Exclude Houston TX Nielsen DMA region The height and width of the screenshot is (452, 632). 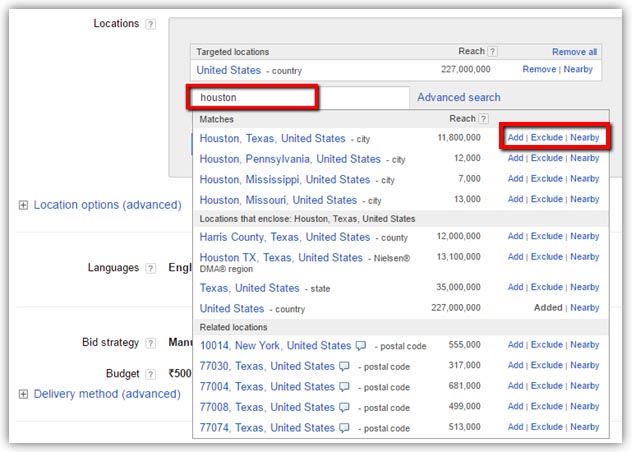click(547, 257)
